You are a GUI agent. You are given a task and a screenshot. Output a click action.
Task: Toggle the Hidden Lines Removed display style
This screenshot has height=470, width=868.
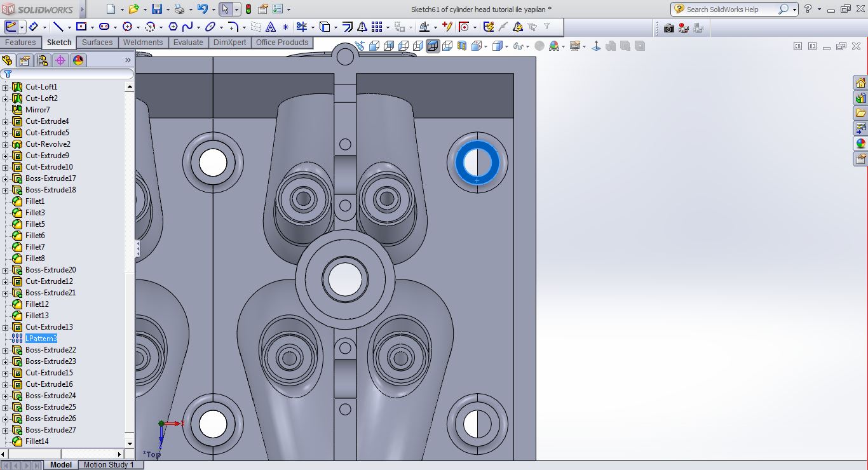click(x=403, y=46)
